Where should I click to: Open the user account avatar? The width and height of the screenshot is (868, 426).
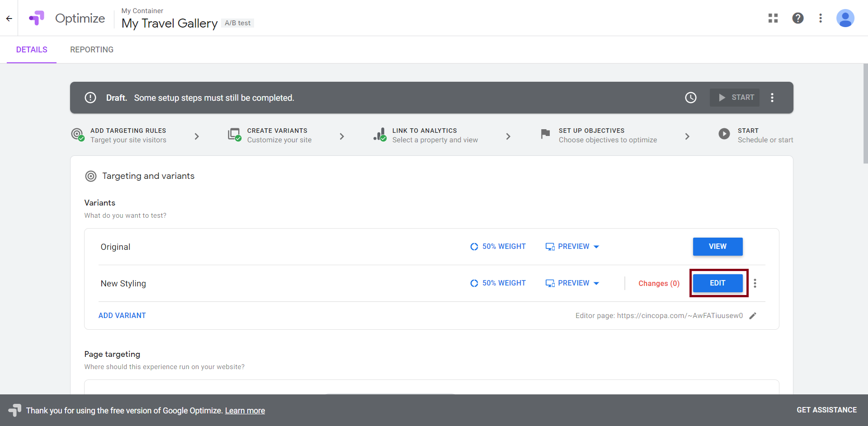[x=844, y=19]
